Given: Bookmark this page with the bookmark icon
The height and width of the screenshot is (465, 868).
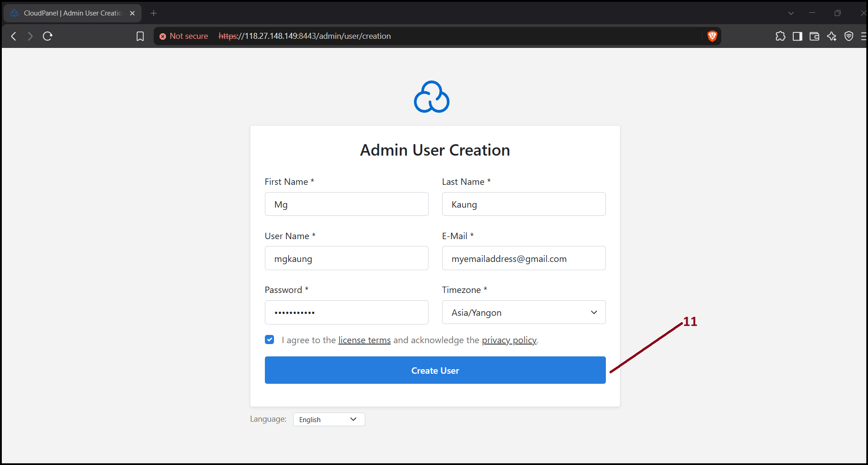Looking at the screenshot, I should 140,36.
